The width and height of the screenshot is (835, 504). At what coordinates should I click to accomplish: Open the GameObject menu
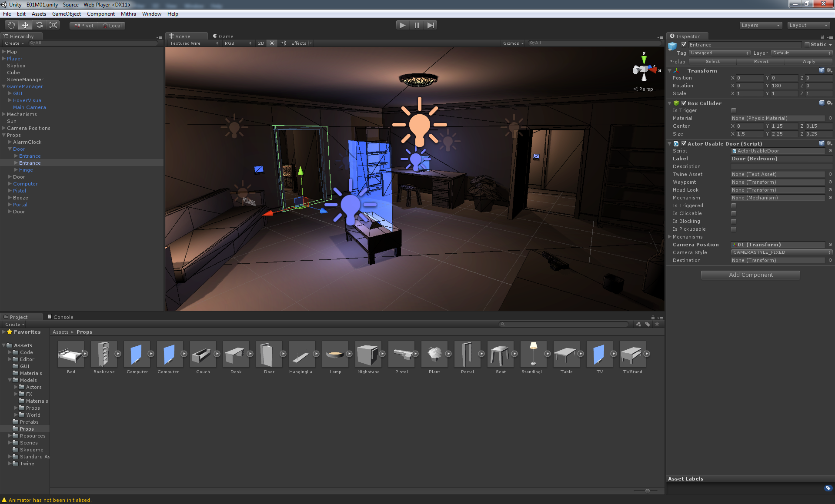(66, 14)
